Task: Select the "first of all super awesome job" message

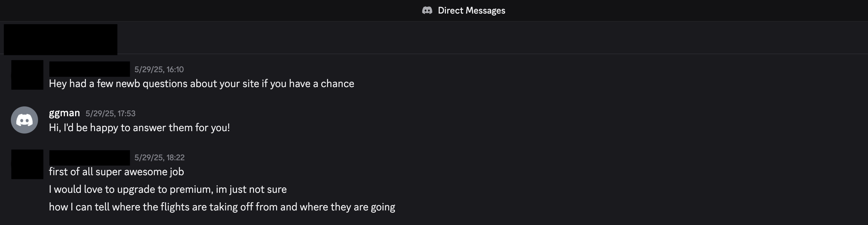Action: pyautogui.click(x=116, y=172)
